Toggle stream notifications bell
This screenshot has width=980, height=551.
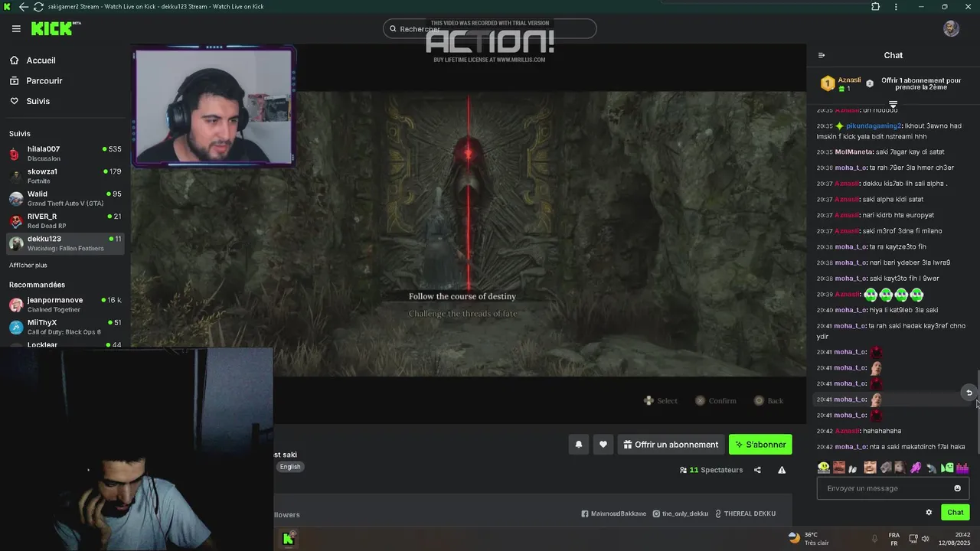(x=579, y=445)
